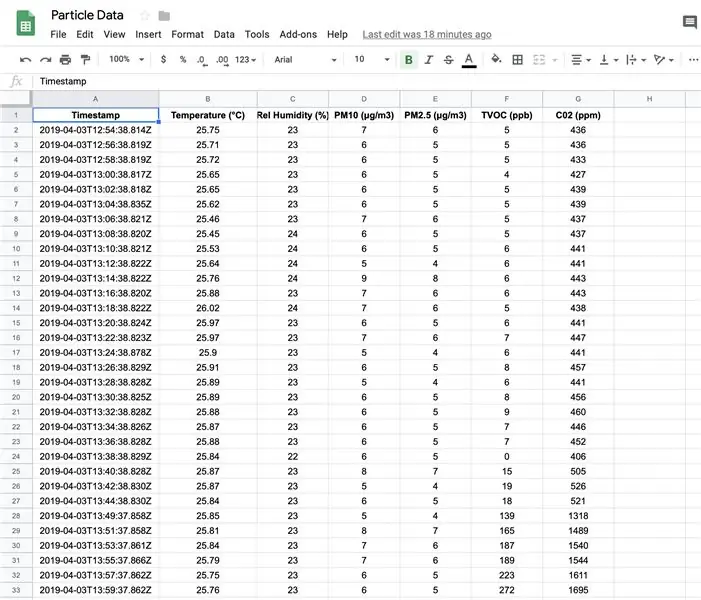
Task: Open the font size 10 dropdown
Action: point(372,59)
